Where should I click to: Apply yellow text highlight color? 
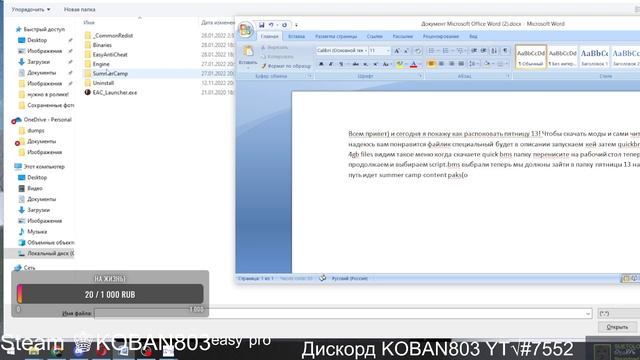(400, 64)
